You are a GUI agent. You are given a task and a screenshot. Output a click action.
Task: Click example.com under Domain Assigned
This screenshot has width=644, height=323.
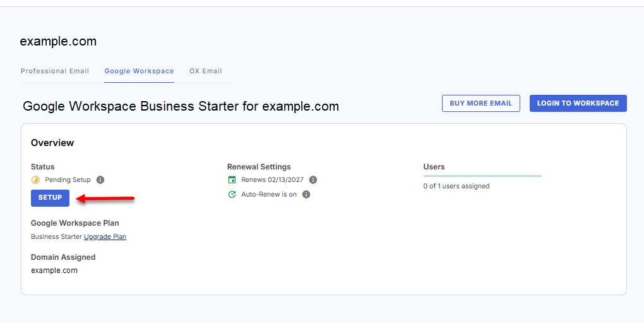coord(54,271)
